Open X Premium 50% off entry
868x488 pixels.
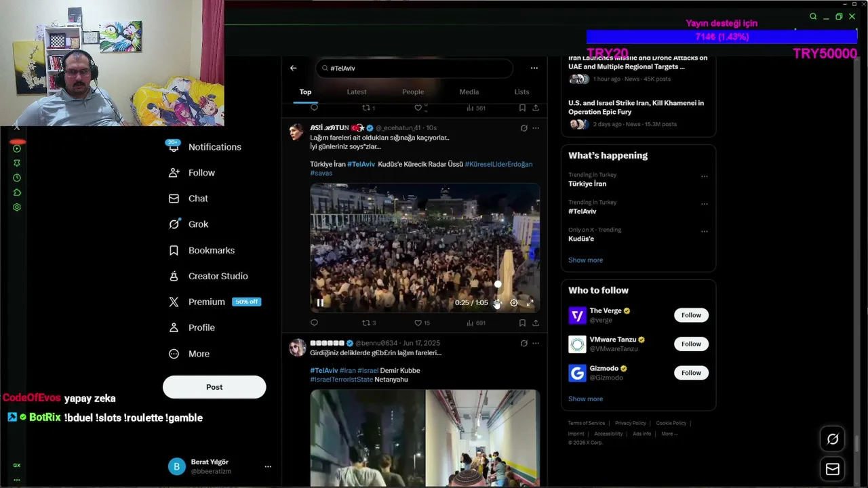tap(214, 302)
